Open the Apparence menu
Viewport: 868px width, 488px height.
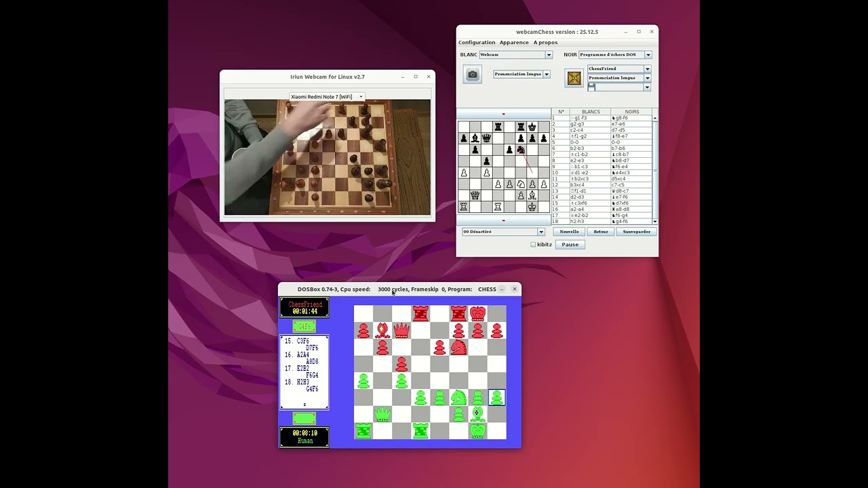click(514, 43)
